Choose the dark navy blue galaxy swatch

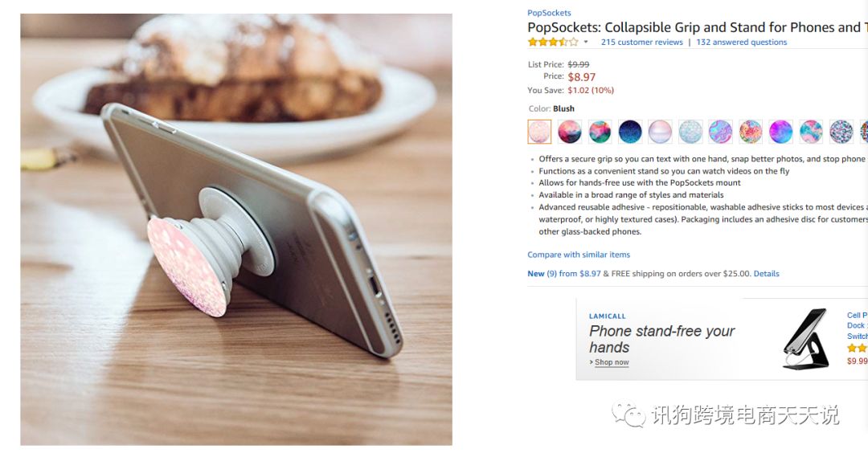pos(630,132)
